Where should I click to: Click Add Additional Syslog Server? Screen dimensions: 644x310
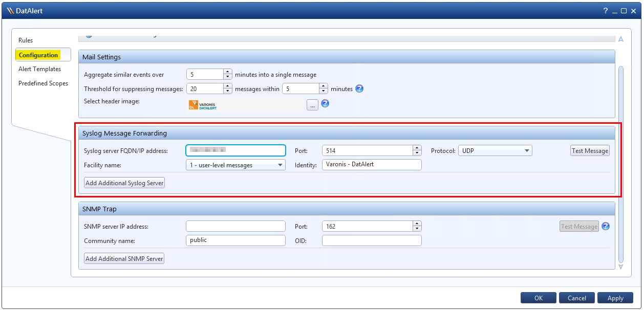click(124, 183)
